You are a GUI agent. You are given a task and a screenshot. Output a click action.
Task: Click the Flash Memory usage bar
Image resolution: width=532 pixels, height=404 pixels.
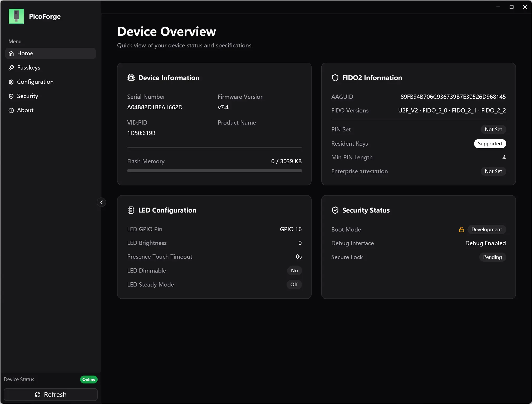point(214,171)
